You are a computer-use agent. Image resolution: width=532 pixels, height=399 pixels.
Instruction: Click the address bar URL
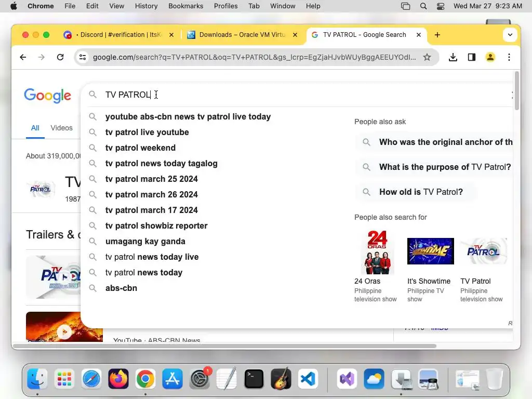pos(254,57)
